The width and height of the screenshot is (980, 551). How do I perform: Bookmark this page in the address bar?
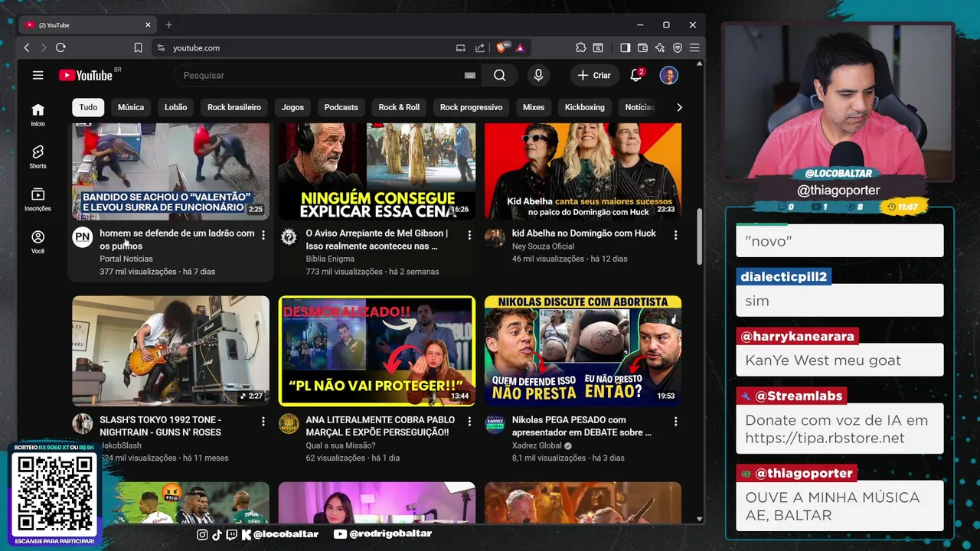coord(138,47)
